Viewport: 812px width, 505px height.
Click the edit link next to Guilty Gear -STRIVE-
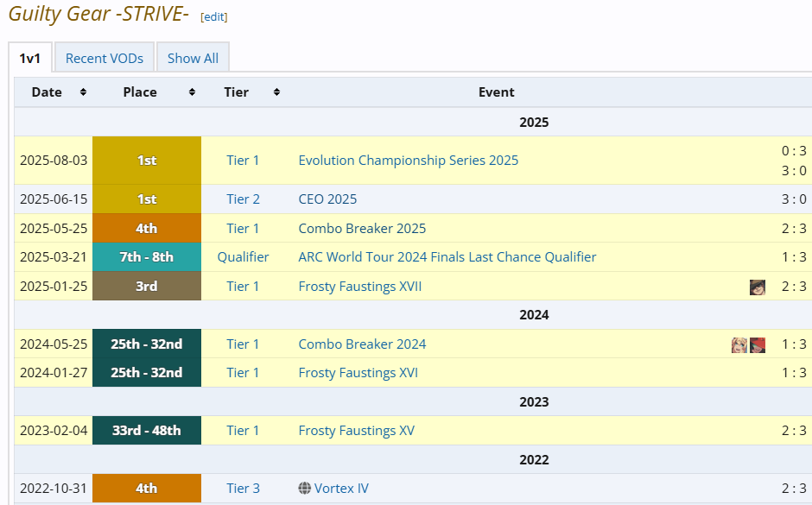214,17
